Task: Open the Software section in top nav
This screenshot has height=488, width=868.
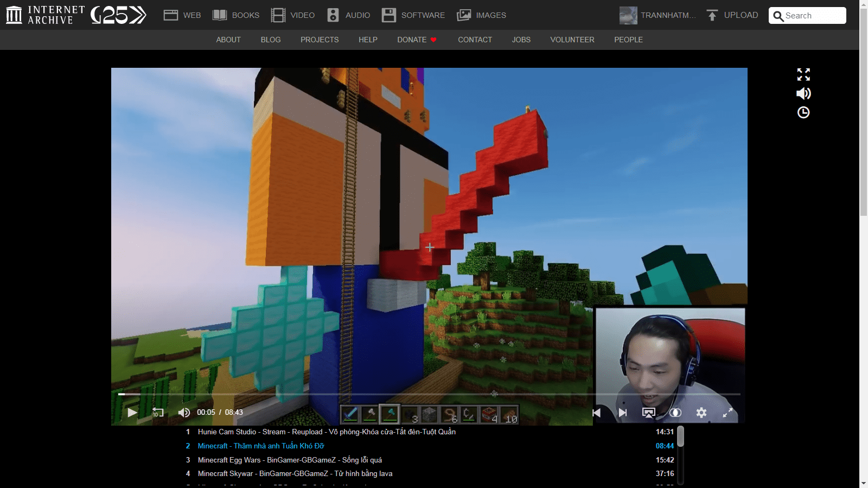Action: (x=413, y=15)
